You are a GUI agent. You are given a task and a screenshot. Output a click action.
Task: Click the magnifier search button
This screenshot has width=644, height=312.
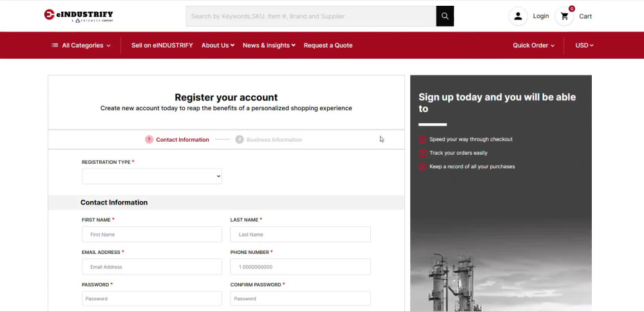pyautogui.click(x=445, y=16)
